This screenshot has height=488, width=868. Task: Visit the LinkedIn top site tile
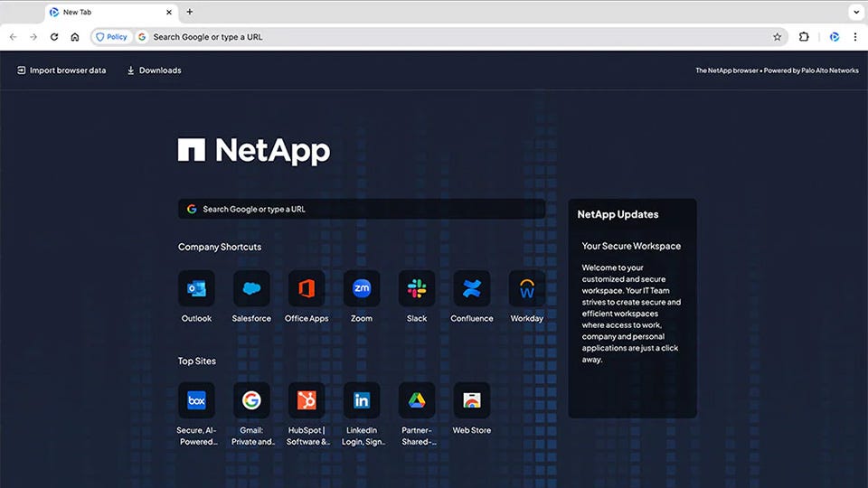362,400
